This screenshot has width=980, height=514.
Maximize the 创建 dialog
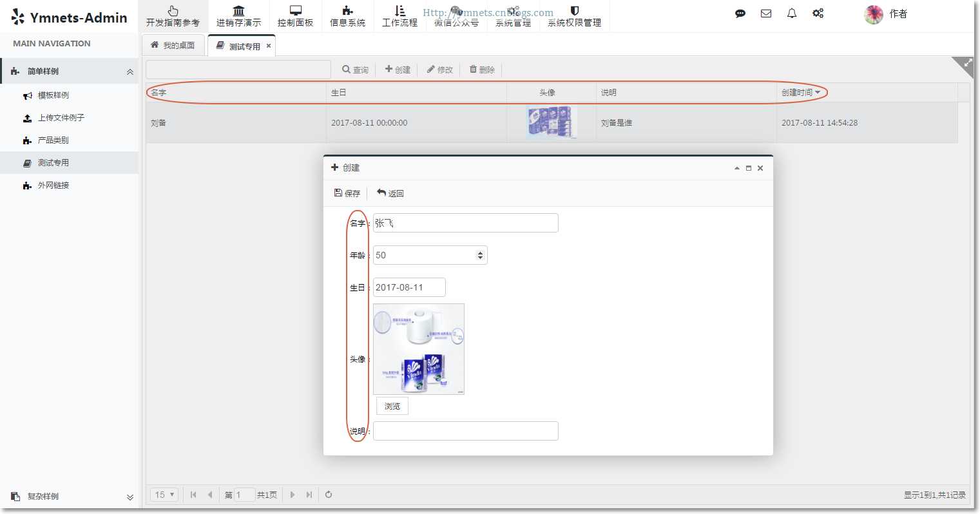[x=749, y=168]
